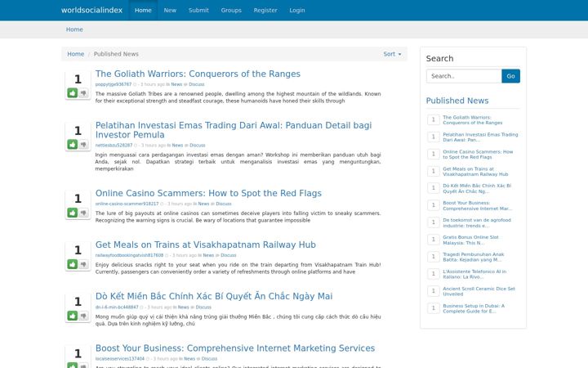This screenshot has height=368, width=588.
Task: Click Discuss under Goliath Warriors story
Action: [x=197, y=84]
